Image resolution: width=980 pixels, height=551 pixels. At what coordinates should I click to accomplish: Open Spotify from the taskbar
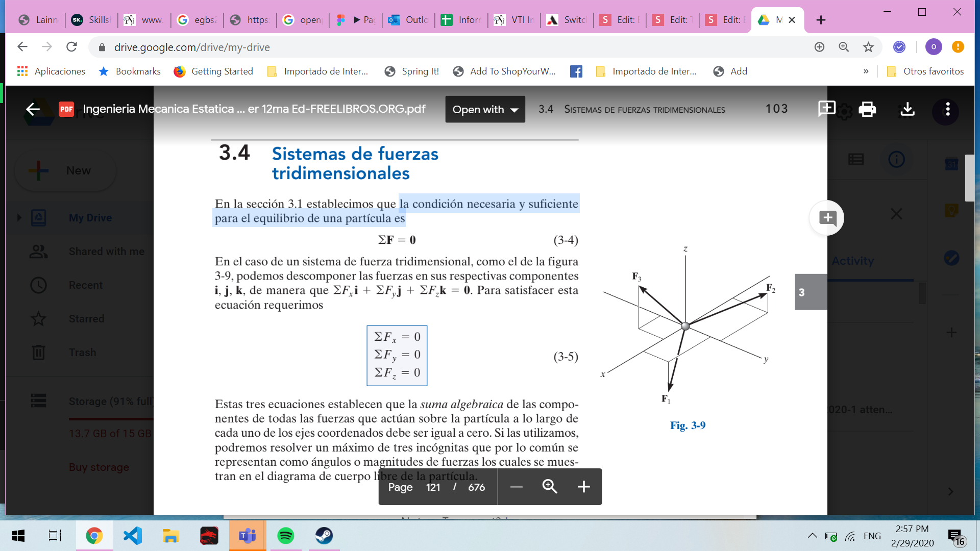coord(285,536)
